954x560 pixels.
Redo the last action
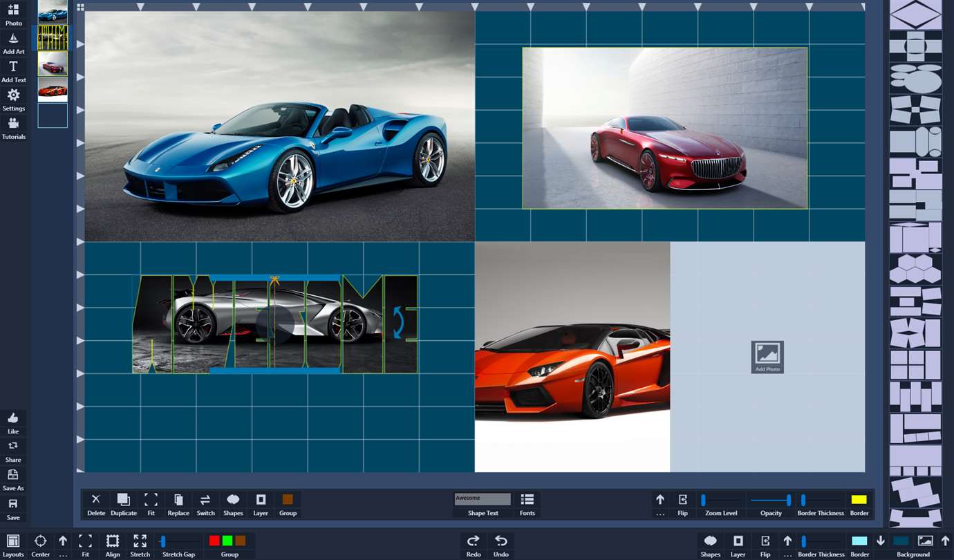tap(474, 545)
